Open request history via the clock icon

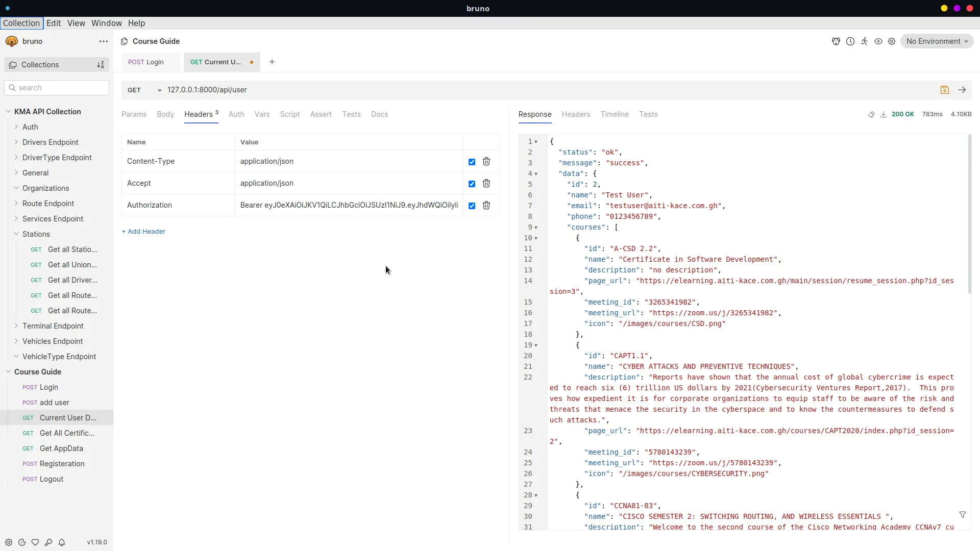pyautogui.click(x=850, y=41)
